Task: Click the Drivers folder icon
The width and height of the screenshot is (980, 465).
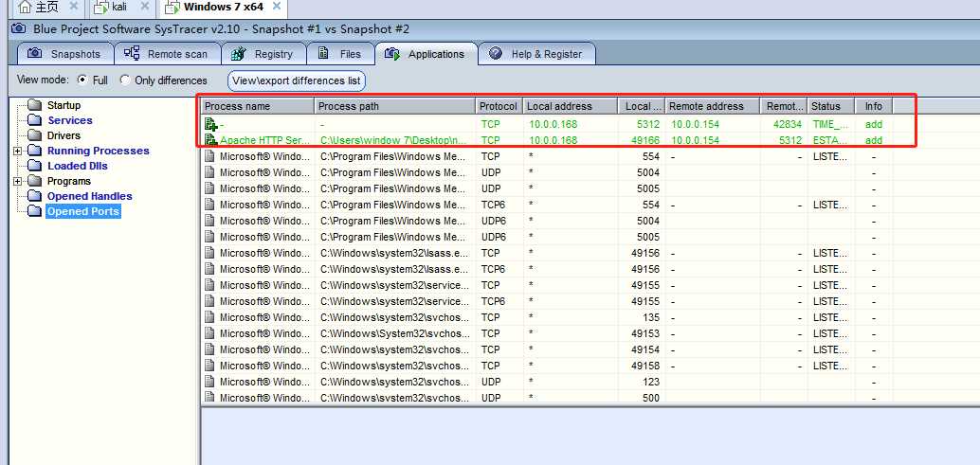Action: pos(35,135)
